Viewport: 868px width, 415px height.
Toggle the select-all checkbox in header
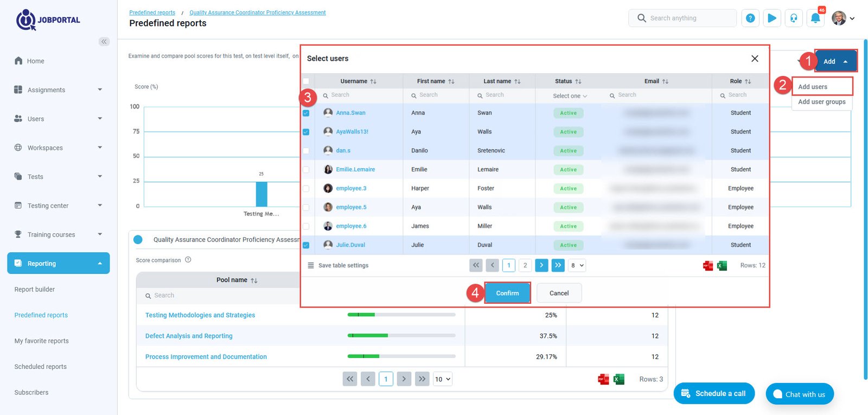306,81
